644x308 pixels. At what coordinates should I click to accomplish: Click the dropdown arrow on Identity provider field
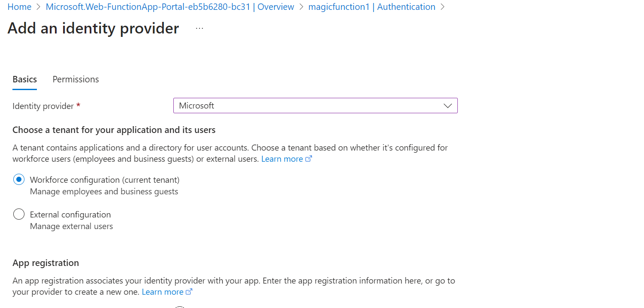tap(447, 106)
